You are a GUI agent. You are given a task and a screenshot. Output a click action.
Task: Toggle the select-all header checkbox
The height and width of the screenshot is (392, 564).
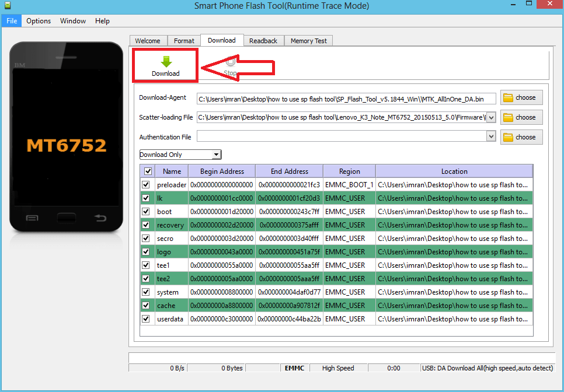pyautogui.click(x=148, y=171)
